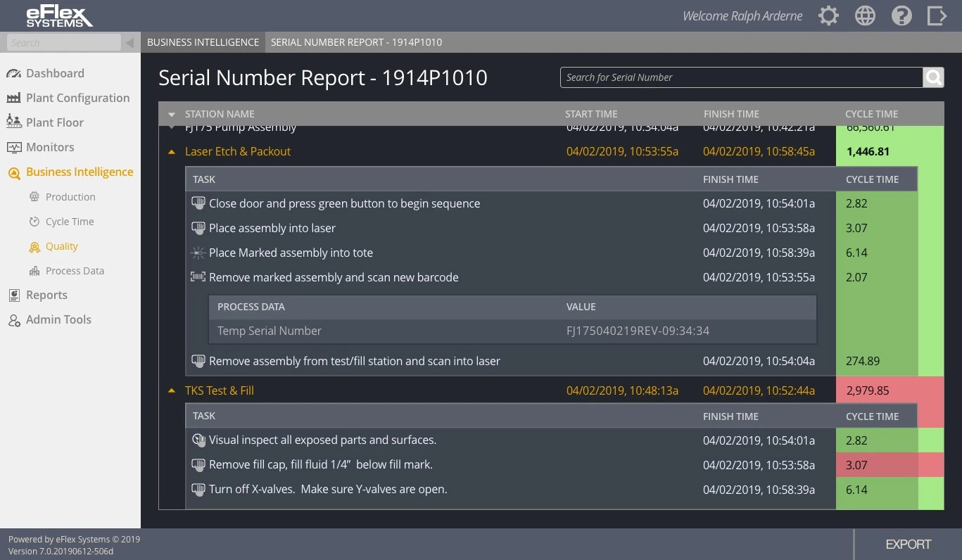Click the Search for Serial Number field
This screenshot has width=962, height=560.
[741, 77]
